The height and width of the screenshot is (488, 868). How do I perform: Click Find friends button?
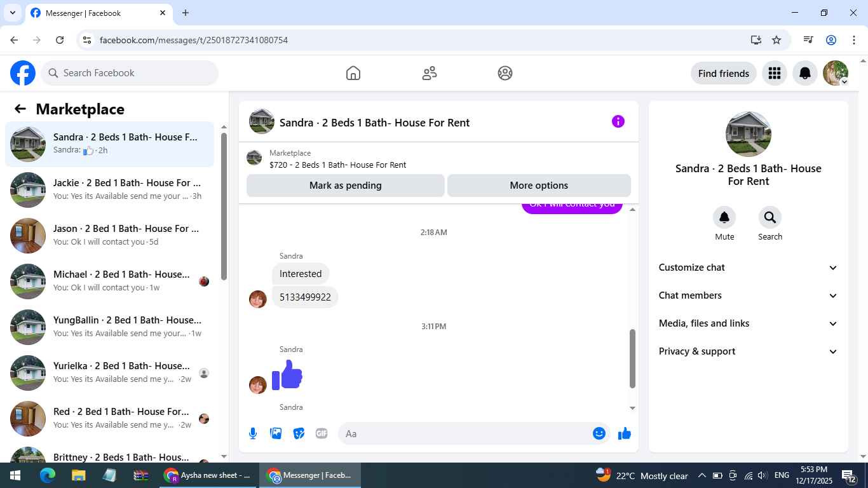(x=724, y=73)
